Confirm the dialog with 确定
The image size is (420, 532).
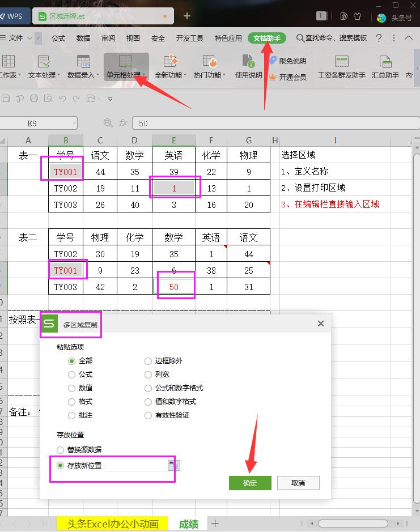(250, 483)
